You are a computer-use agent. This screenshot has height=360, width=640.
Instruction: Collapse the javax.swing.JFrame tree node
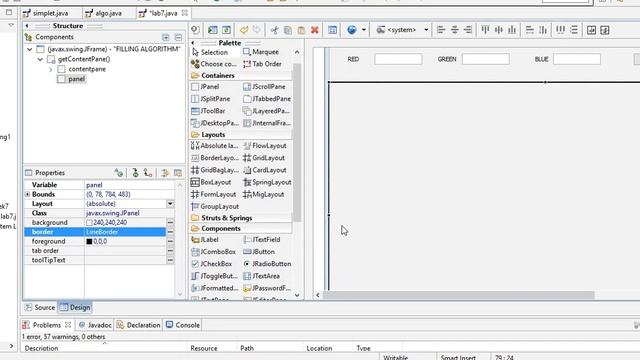pyautogui.click(x=30, y=49)
